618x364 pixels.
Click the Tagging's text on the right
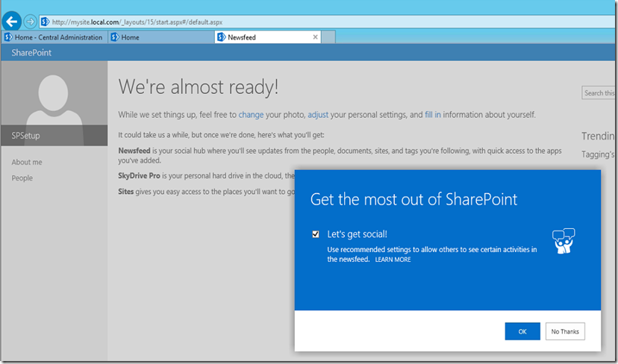pyautogui.click(x=598, y=154)
